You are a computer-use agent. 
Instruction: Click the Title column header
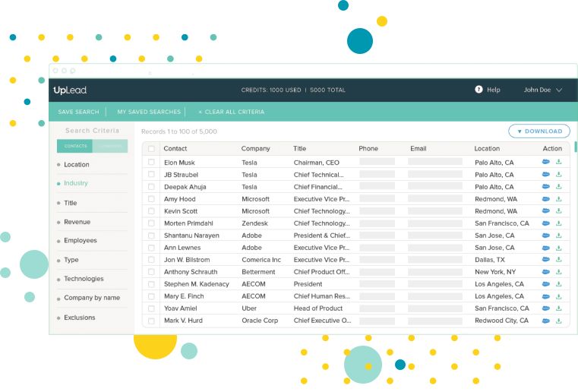click(x=300, y=149)
